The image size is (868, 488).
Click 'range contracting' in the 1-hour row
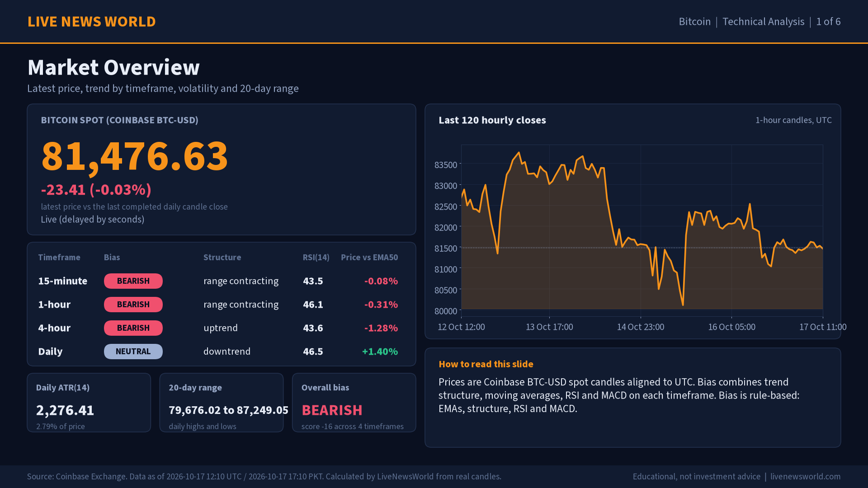[x=241, y=305]
